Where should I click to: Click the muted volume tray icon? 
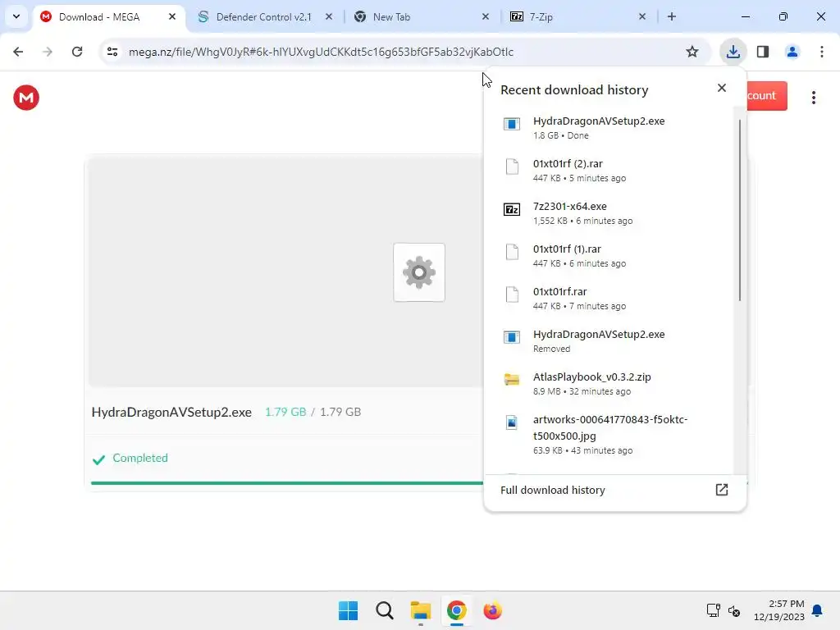(734, 610)
